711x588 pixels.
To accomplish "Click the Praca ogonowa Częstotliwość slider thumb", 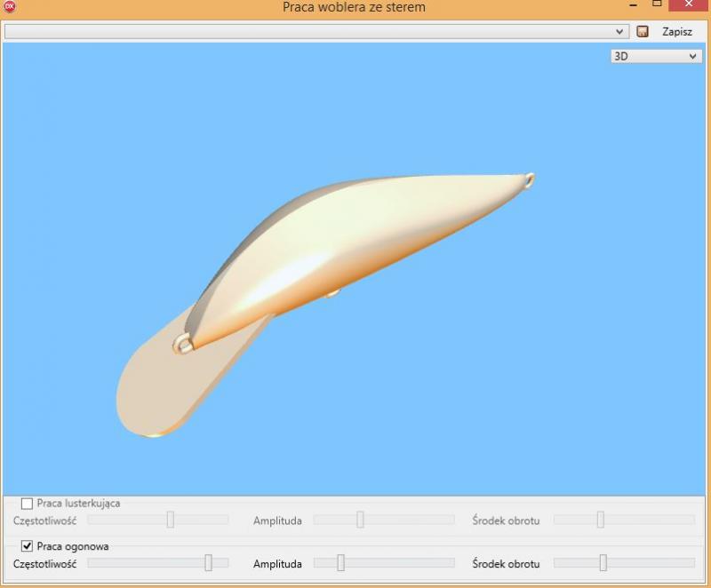I will tap(208, 562).
